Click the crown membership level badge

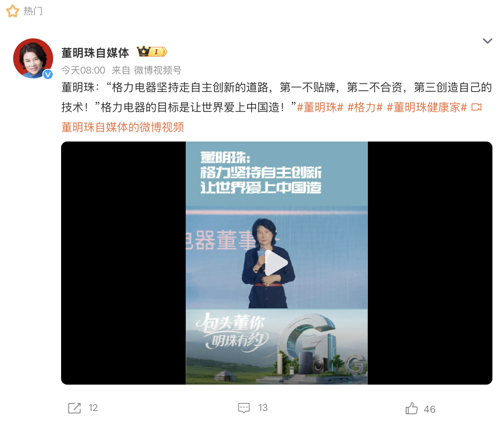tap(152, 52)
